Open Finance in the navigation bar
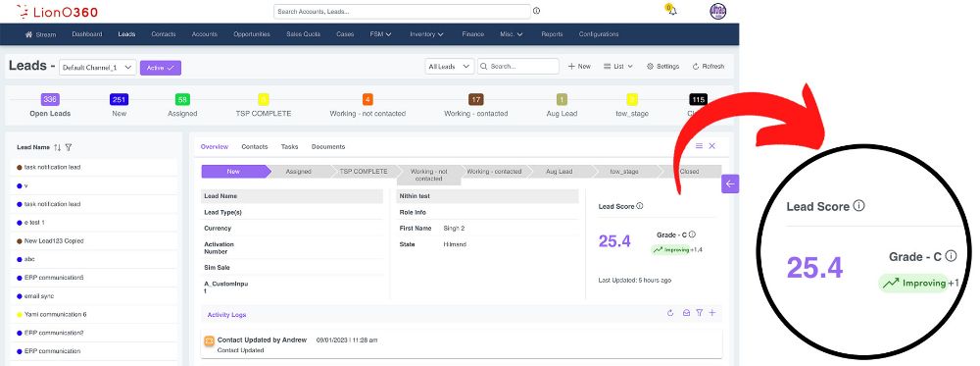This screenshot has width=980, height=366. tap(473, 34)
